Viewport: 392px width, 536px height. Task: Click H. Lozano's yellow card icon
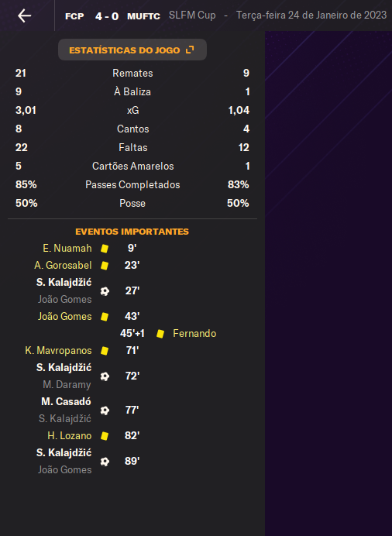point(105,436)
